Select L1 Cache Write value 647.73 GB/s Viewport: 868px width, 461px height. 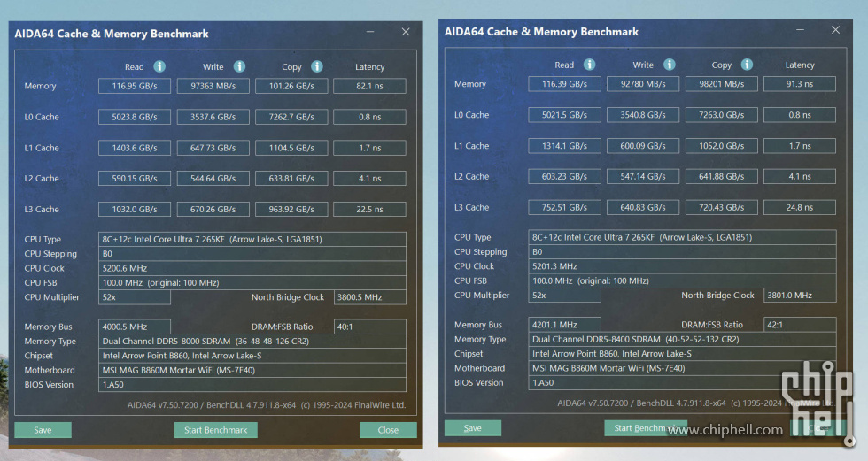(213, 148)
